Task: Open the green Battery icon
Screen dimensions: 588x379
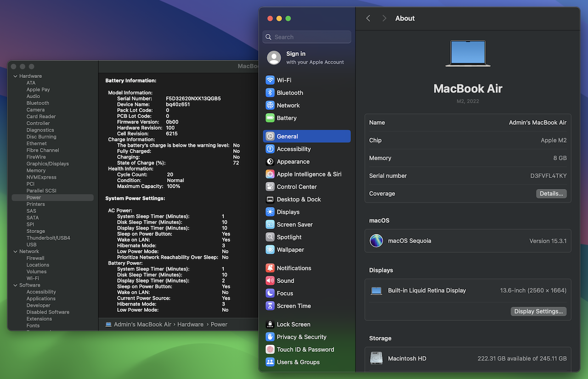Action: pyautogui.click(x=270, y=118)
